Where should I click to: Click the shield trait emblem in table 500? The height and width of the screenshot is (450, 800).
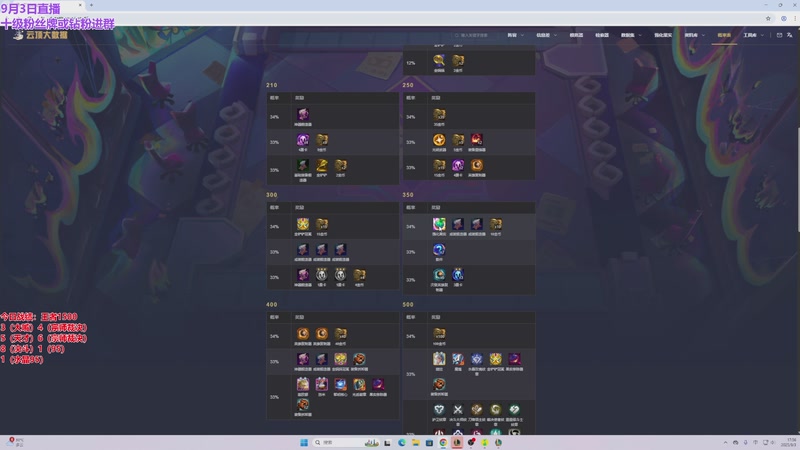click(439, 409)
